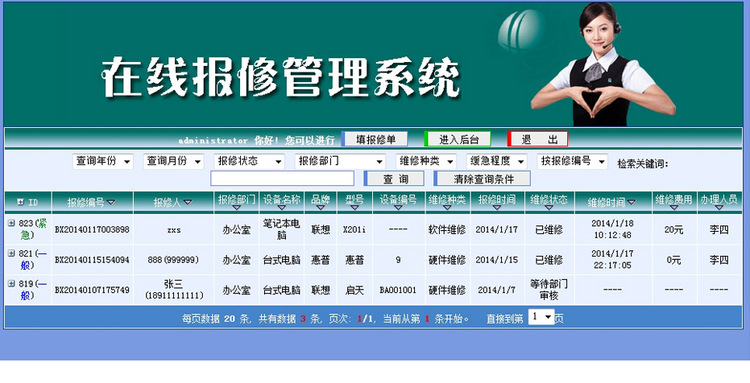Focus the keyword search input field
This screenshot has height=383, width=750.
pyautogui.click(x=282, y=178)
